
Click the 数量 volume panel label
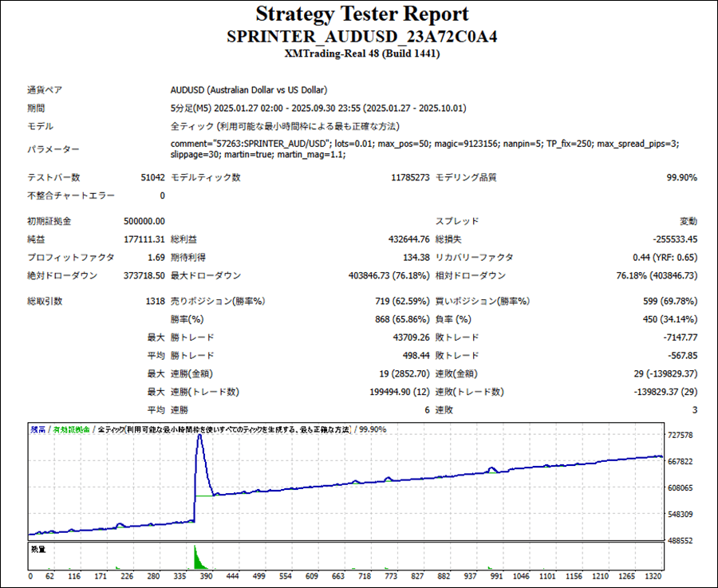(37, 550)
